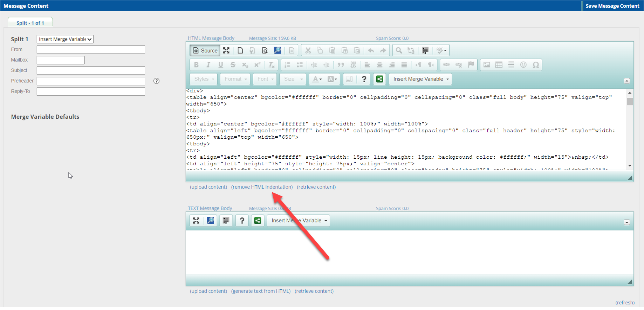Click generate text from HTML link
Viewport: 644px width, 310px height.
(261, 291)
